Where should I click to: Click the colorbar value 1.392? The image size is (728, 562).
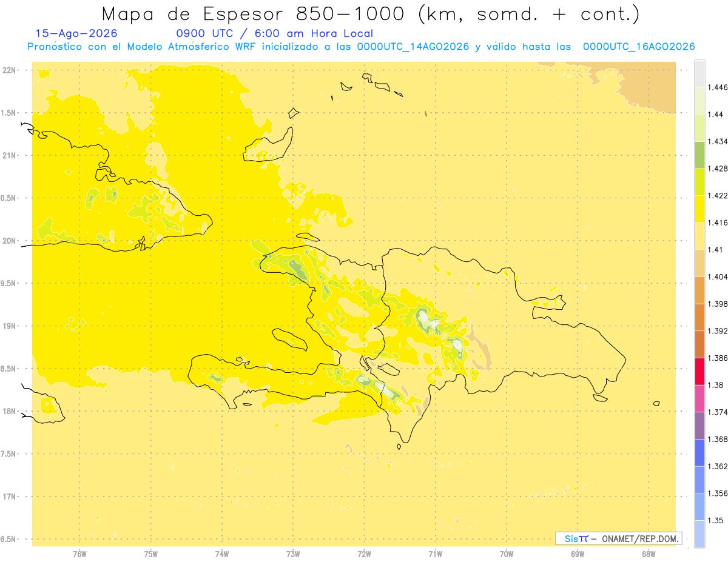tap(718, 331)
